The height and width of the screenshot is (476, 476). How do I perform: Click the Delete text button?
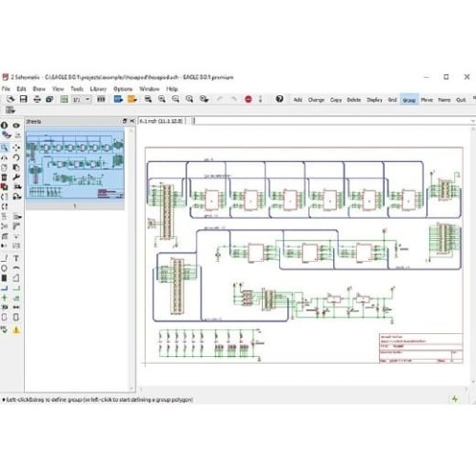354,100
